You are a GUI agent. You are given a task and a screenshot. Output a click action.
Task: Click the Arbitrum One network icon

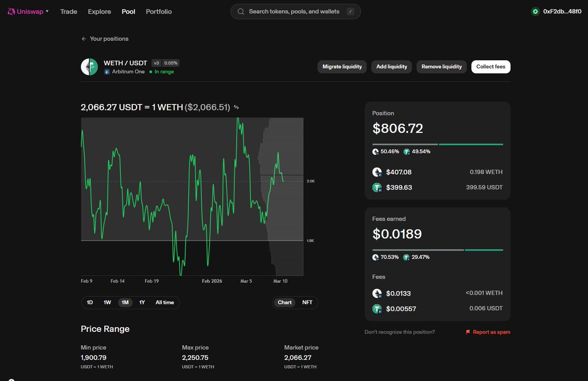tap(107, 72)
